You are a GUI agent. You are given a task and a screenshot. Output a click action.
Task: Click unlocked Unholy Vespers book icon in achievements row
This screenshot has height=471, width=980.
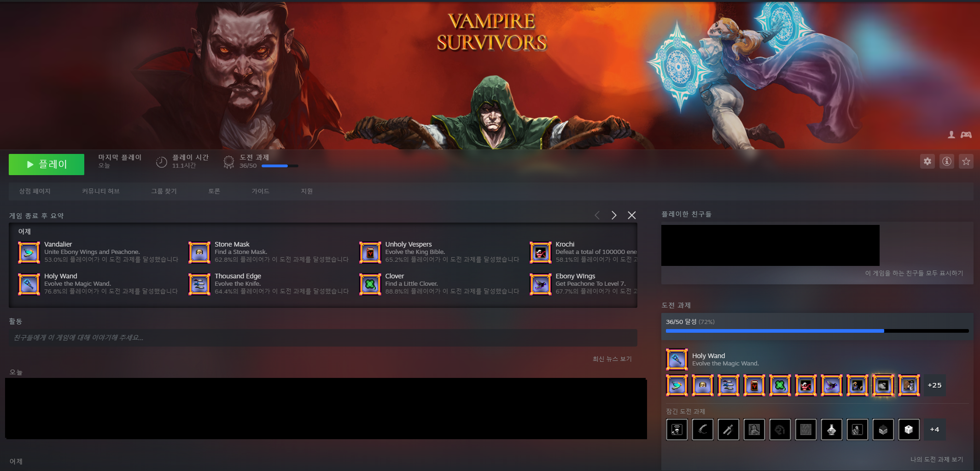(754, 385)
